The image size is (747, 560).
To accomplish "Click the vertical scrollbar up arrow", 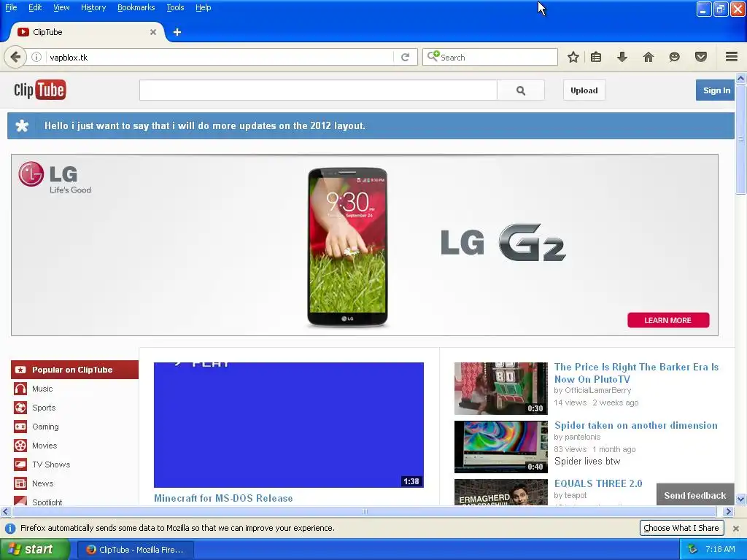I will (x=740, y=78).
